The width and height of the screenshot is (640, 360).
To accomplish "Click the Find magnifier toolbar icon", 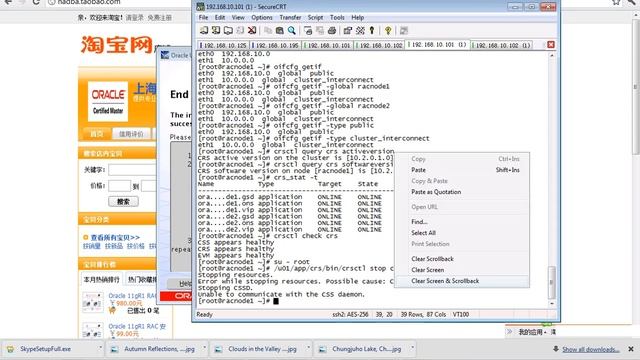I will pyautogui.click(x=291, y=30).
